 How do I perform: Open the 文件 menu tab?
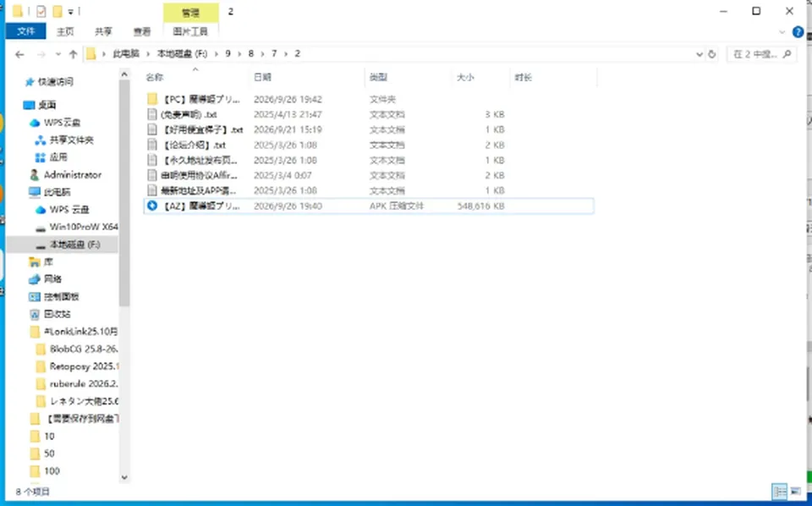coord(26,31)
